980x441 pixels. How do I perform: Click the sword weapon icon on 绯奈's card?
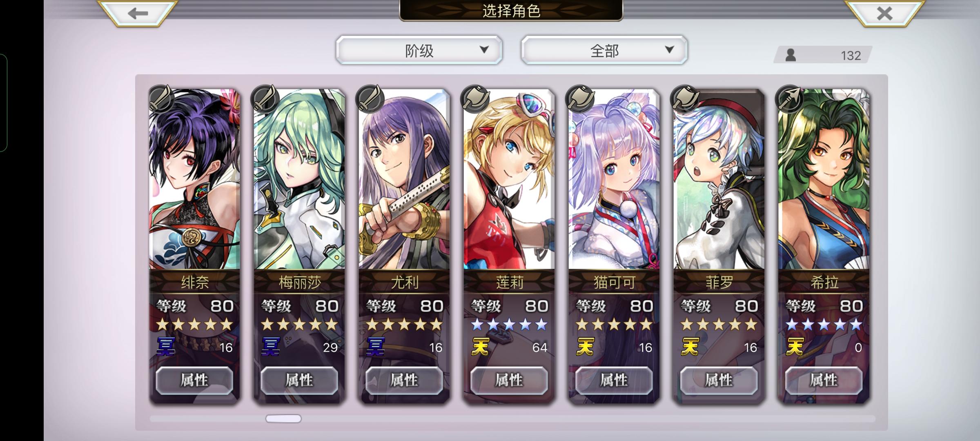click(160, 99)
